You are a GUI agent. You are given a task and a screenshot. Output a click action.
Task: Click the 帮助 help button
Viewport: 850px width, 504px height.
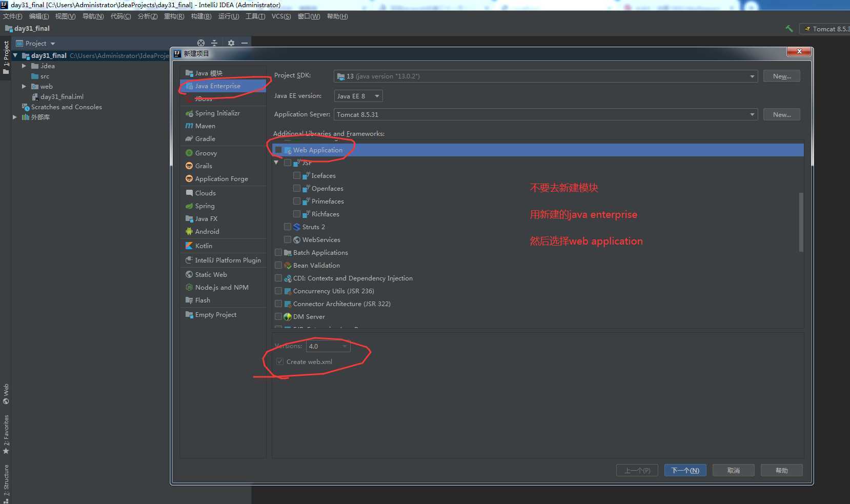(x=782, y=470)
